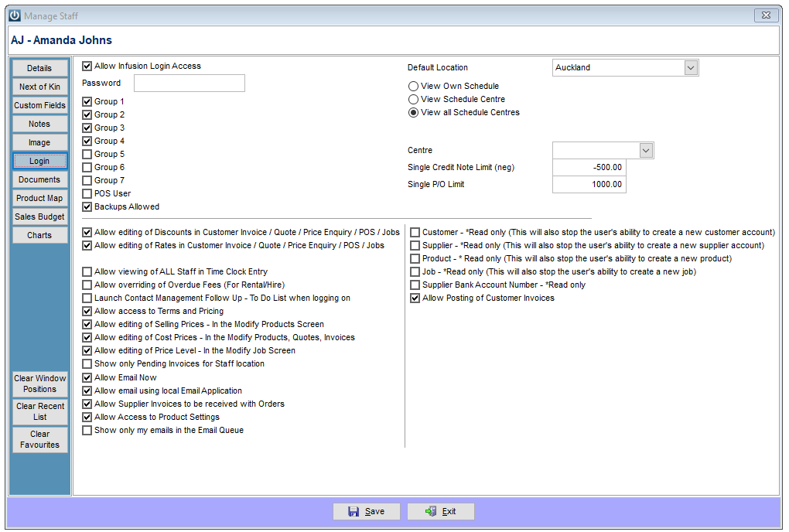Screen dimensions: 789x532
Task: Toggle Supplier Invoices received with Orders checkbox
Action: click(x=87, y=404)
